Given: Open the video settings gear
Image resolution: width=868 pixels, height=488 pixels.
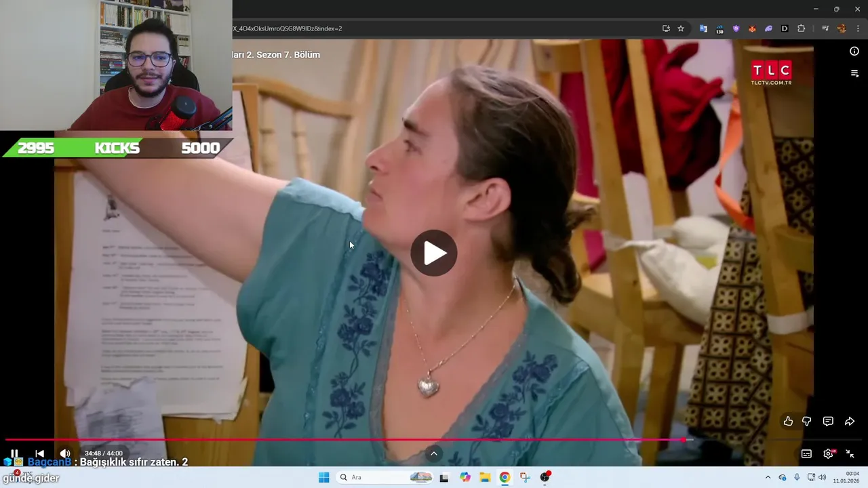Looking at the screenshot, I should tap(828, 453).
